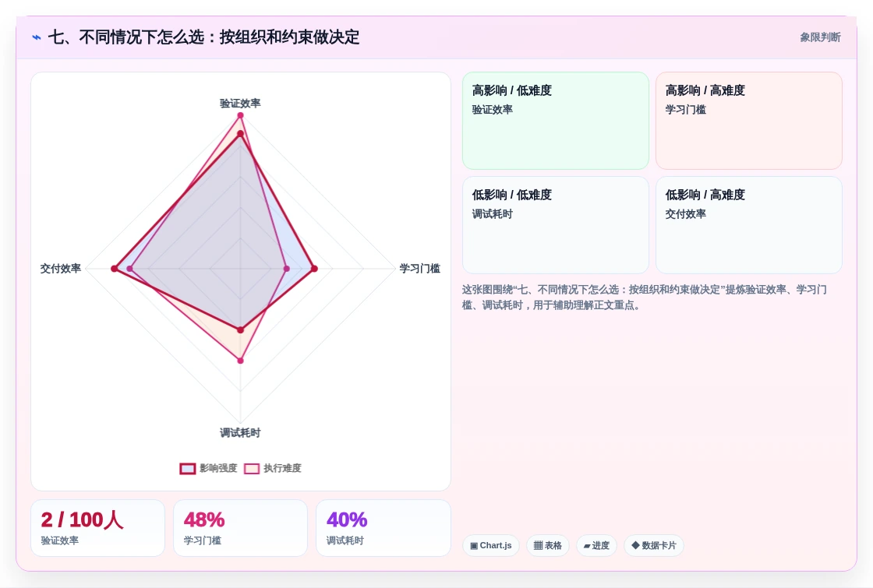Click the 执行难度 data point on 调试耗时 axis

(241, 361)
